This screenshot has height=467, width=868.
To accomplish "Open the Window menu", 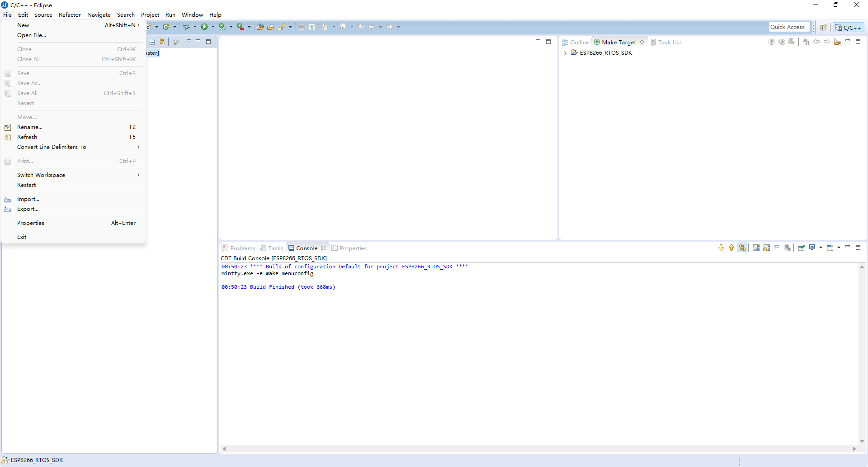I will (192, 14).
